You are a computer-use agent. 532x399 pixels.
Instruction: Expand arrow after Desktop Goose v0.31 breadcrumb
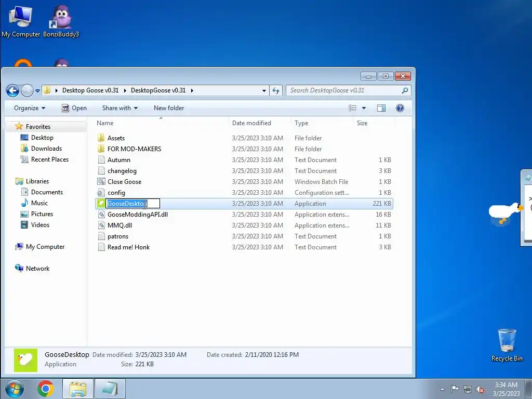(x=125, y=90)
